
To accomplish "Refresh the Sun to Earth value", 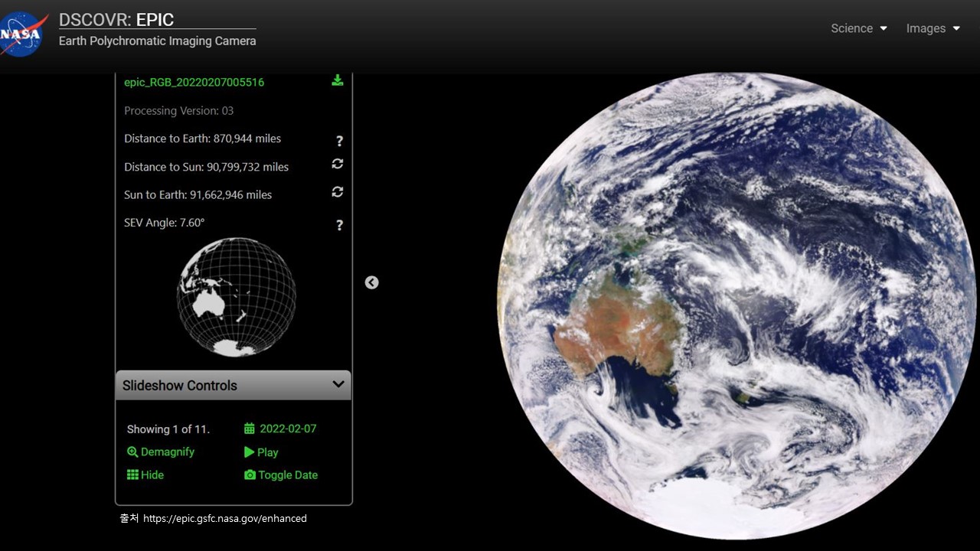I will click(337, 192).
